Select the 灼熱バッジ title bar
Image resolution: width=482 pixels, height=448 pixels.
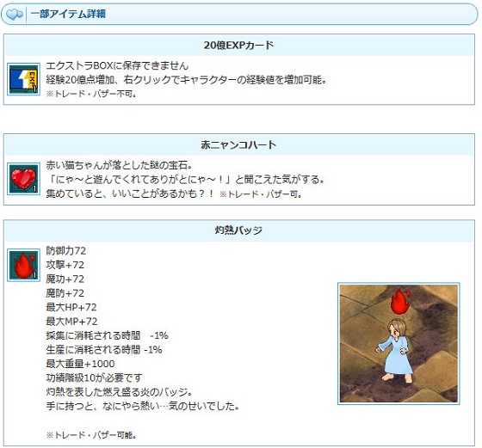[x=239, y=230]
